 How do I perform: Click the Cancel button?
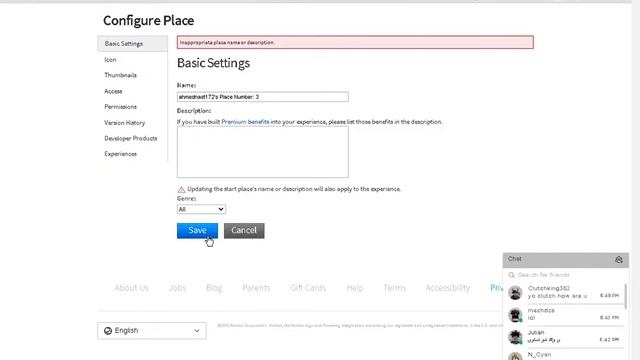(244, 231)
